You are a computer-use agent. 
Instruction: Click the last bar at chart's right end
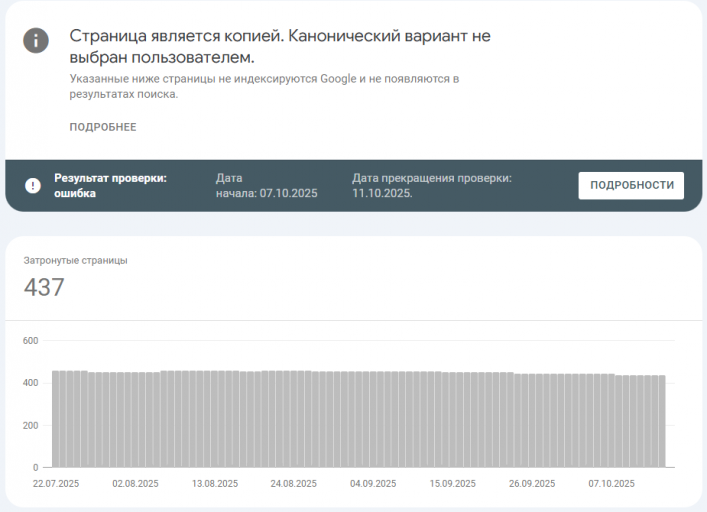[662, 421]
